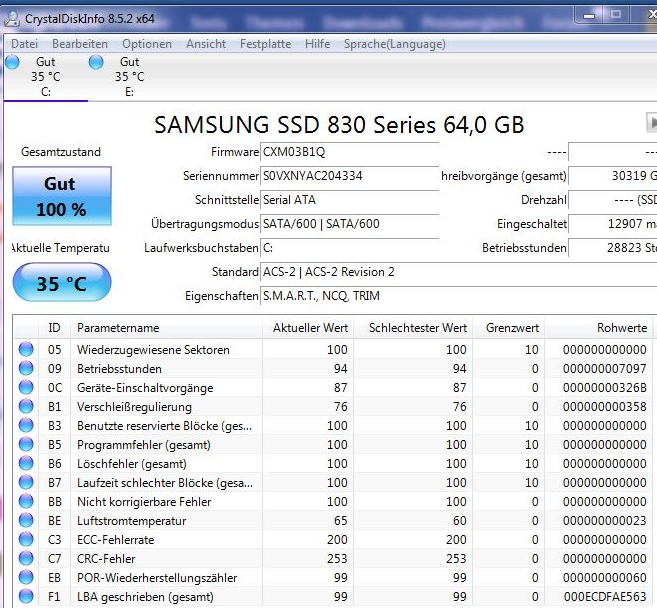
Task: Select the Löschfehler (gesamt) parameter name
Action: pos(132,464)
